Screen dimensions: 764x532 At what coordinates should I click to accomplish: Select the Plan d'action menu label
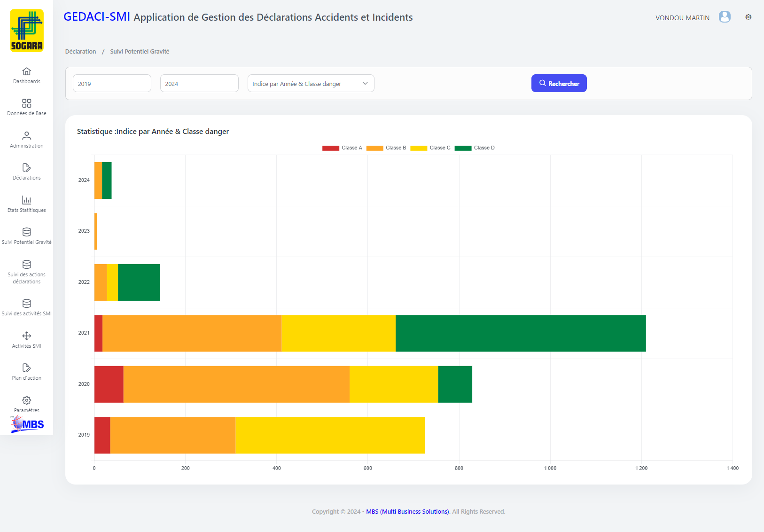[27, 378]
